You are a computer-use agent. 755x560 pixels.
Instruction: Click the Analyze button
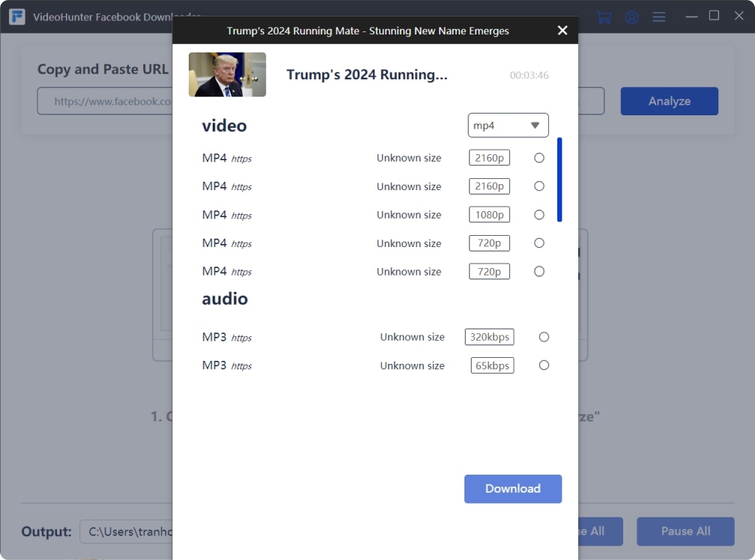pos(670,101)
